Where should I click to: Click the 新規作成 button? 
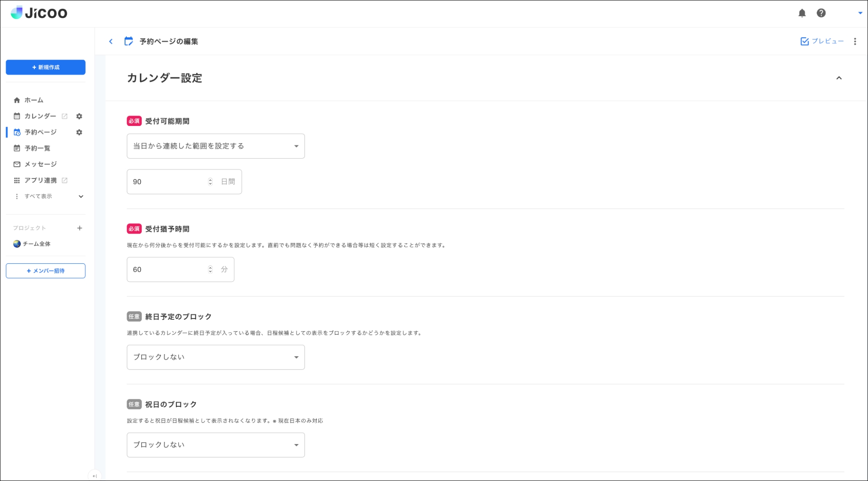coord(45,67)
